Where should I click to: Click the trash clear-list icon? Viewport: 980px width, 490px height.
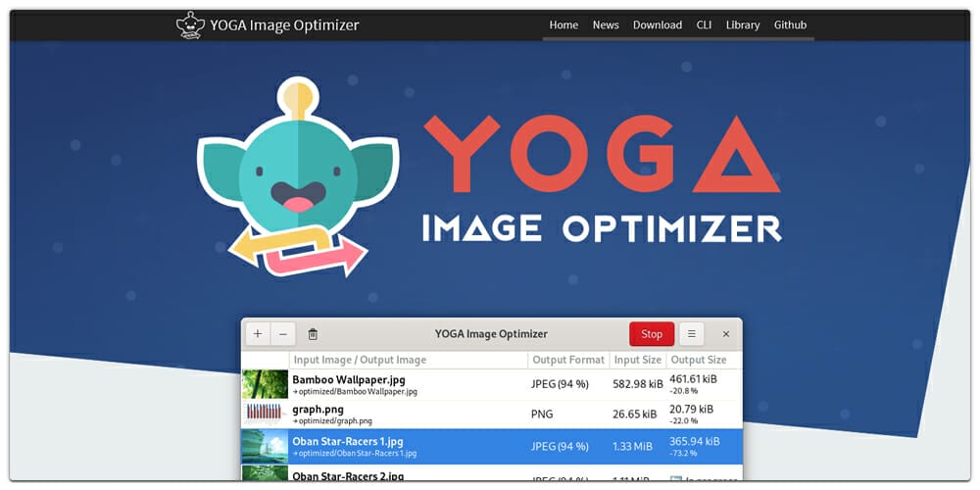314,334
